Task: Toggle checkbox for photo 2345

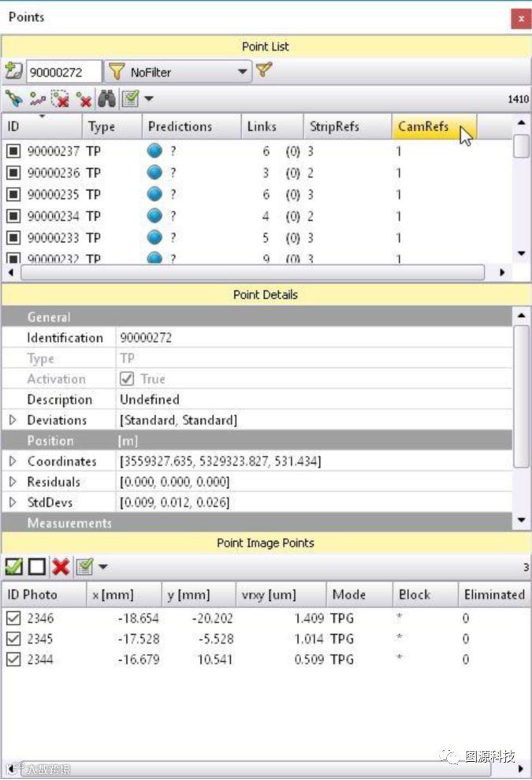Action: click(13, 639)
